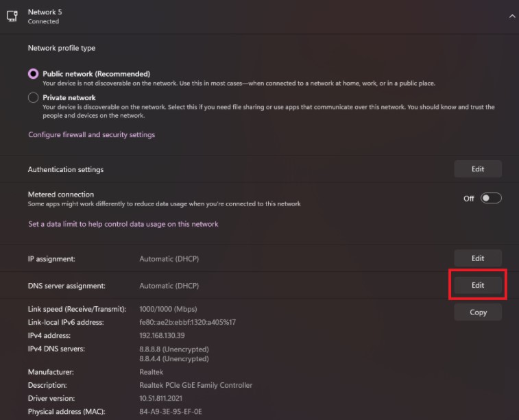
Task: Open Set a data limit link
Action: [x=123, y=224]
